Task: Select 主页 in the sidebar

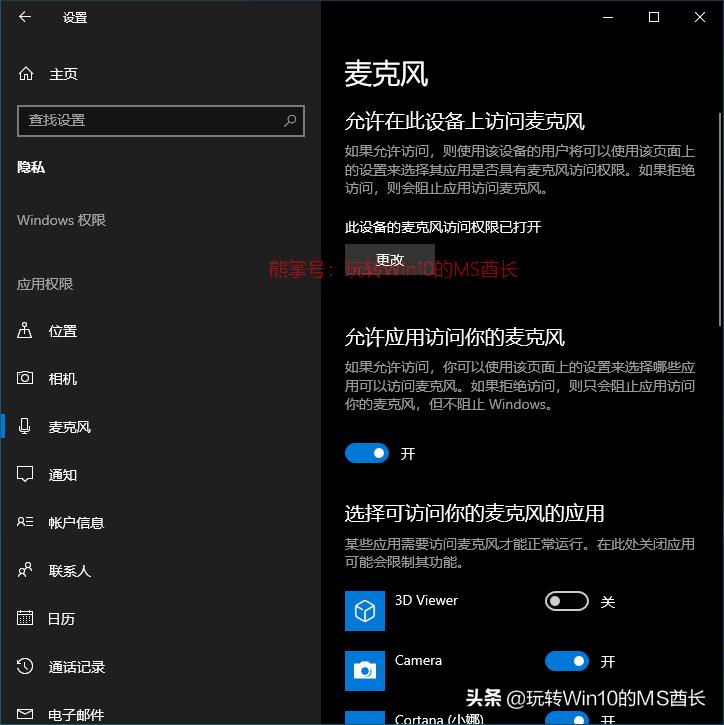Action: tap(63, 74)
